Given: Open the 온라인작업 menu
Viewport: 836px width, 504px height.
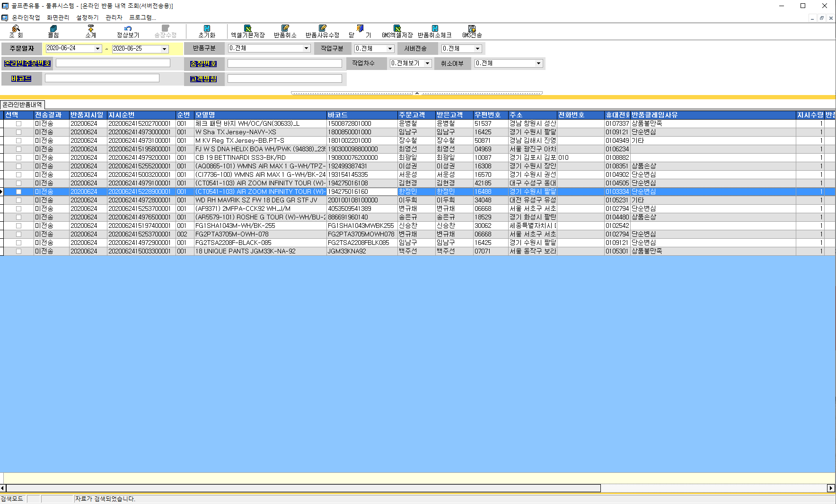Looking at the screenshot, I should pyautogui.click(x=26, y=17).
